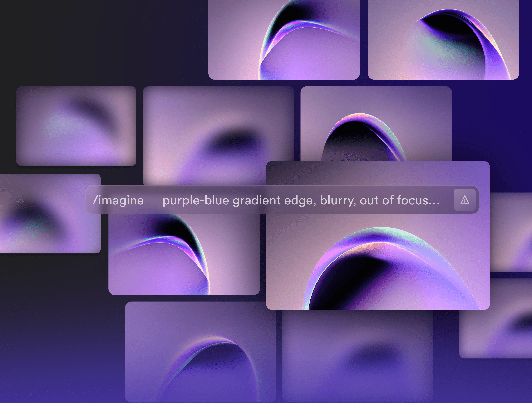Image resolution: width=532 pixels, height=403 pixels.
Task: Click the word 'blurry' in the prompt
Action: [x=338, y=201]
